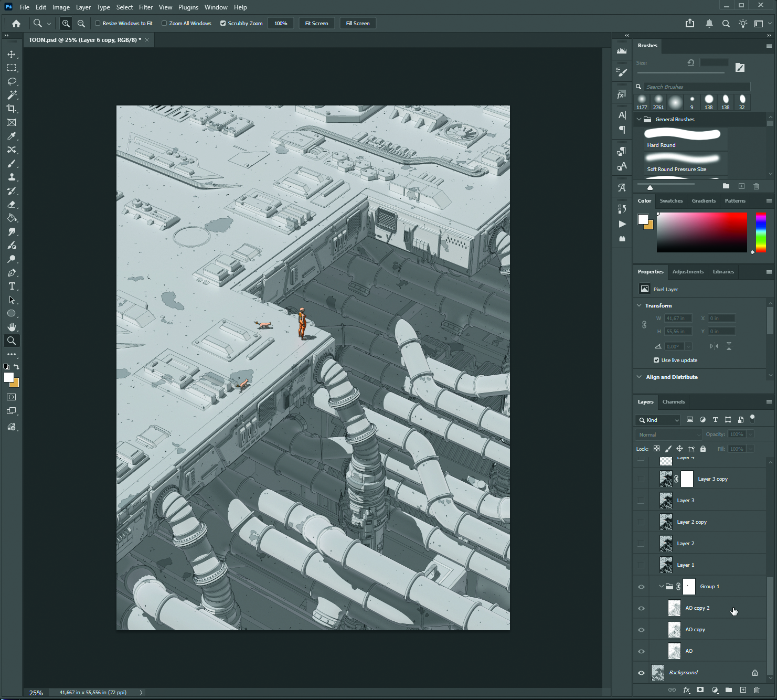The image size is (777, 700).
Task: Select the Eyedropper tool
Action: pyautogui.click(x=12, y=136)
